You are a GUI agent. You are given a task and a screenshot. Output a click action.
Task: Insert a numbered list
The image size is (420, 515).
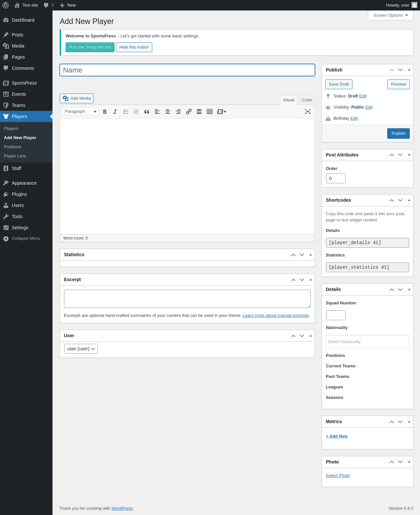pos(136,112)
